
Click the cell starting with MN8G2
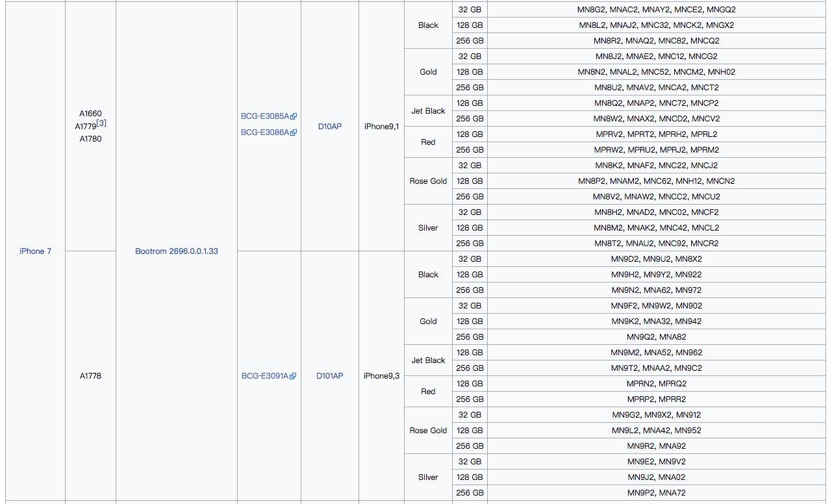(x=656, y=10)
